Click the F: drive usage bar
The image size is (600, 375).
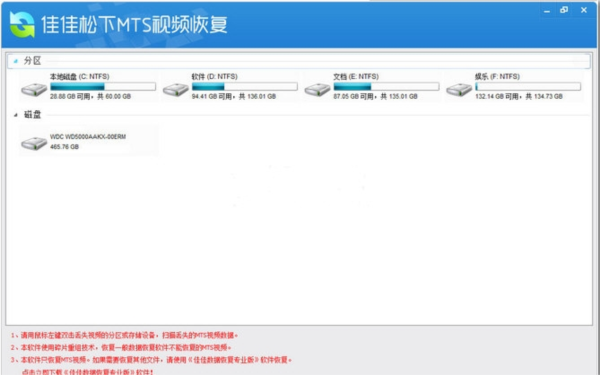(528, 86)
